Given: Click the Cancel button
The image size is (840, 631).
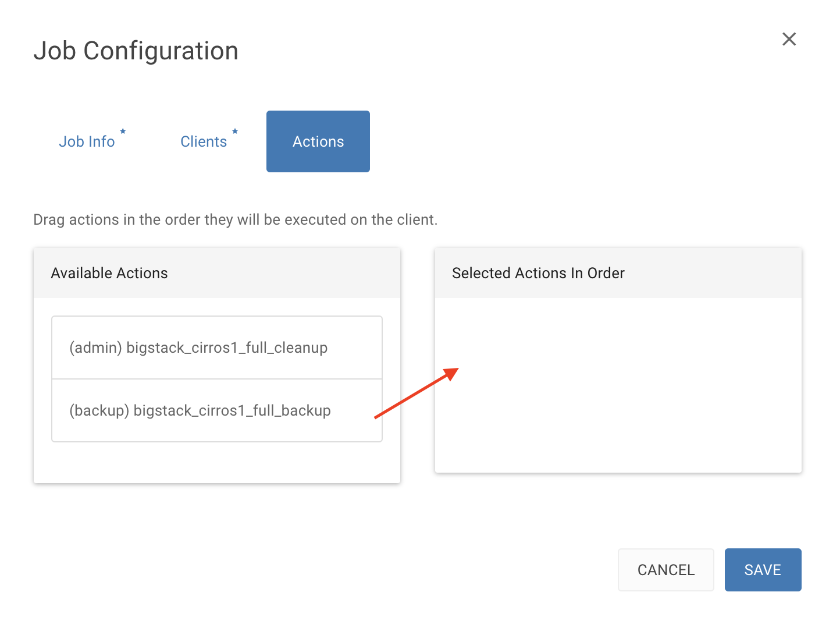Looking at the screenshot, I should (665, 570).
